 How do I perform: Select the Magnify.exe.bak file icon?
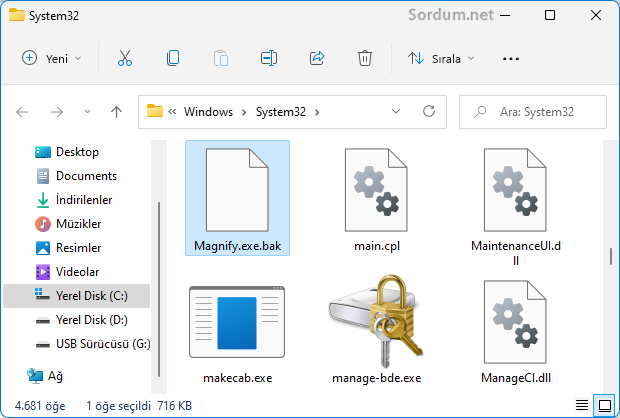(237, 190)
